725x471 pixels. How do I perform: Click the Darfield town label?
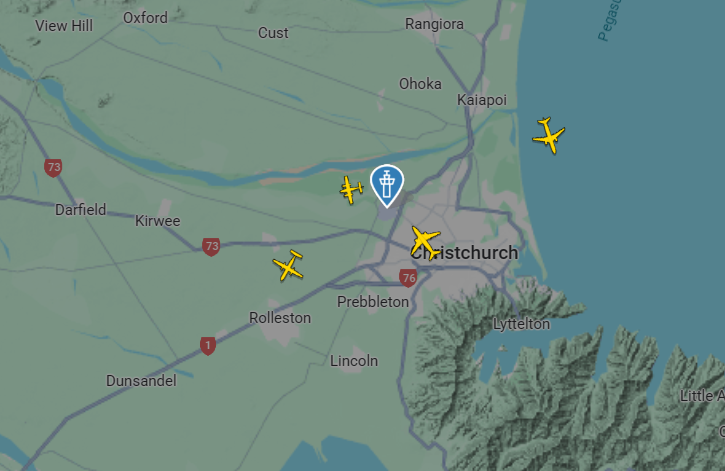click(x=80, y=210)
